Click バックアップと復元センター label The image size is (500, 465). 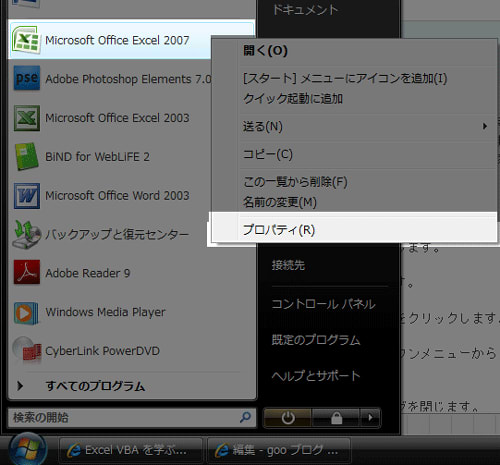click(x=117, y=234)
